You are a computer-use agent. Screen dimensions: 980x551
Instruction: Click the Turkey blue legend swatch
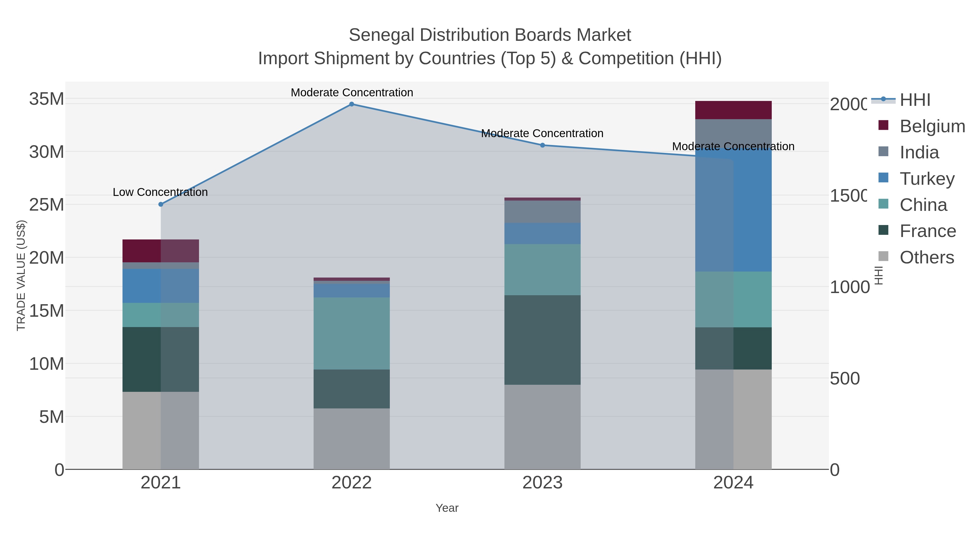point(883,178)
